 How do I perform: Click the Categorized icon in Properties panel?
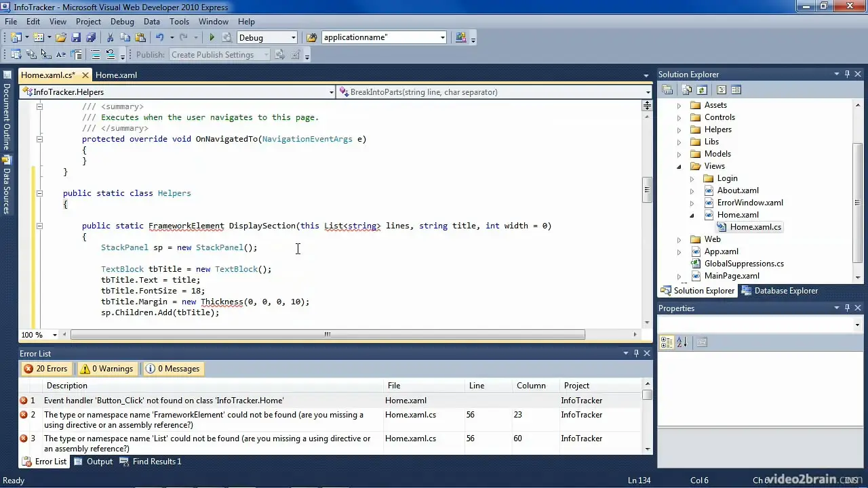(x=667, y=342)
